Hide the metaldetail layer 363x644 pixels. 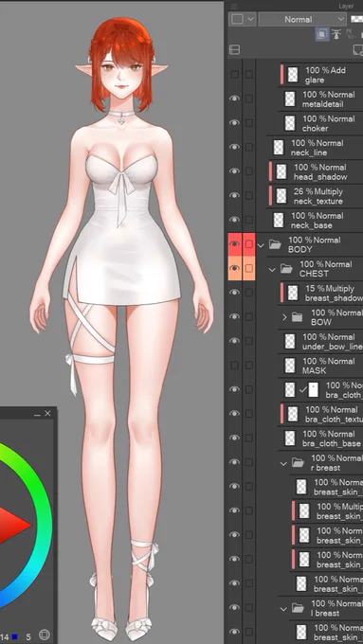click(234, 98)
